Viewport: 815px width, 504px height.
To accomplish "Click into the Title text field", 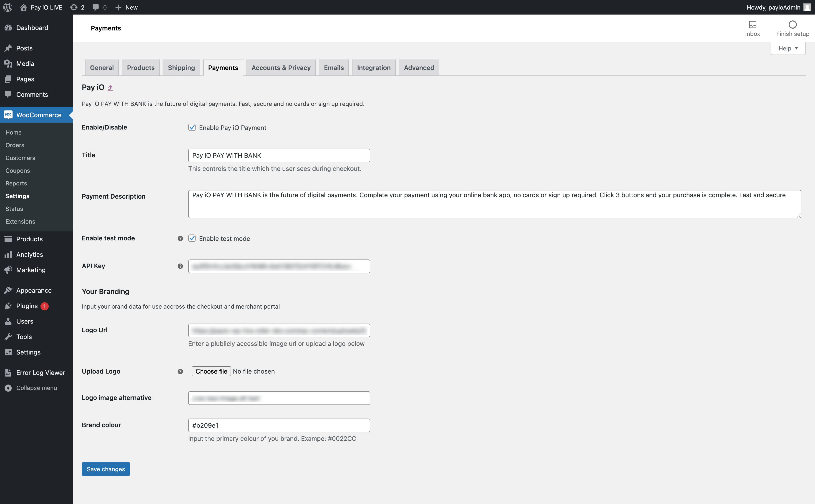I will (279, 155).
